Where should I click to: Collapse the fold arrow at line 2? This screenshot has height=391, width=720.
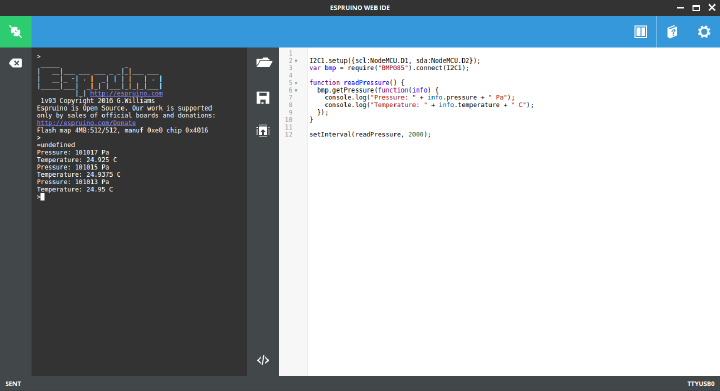pyautogui.click(x=296, y=61)
